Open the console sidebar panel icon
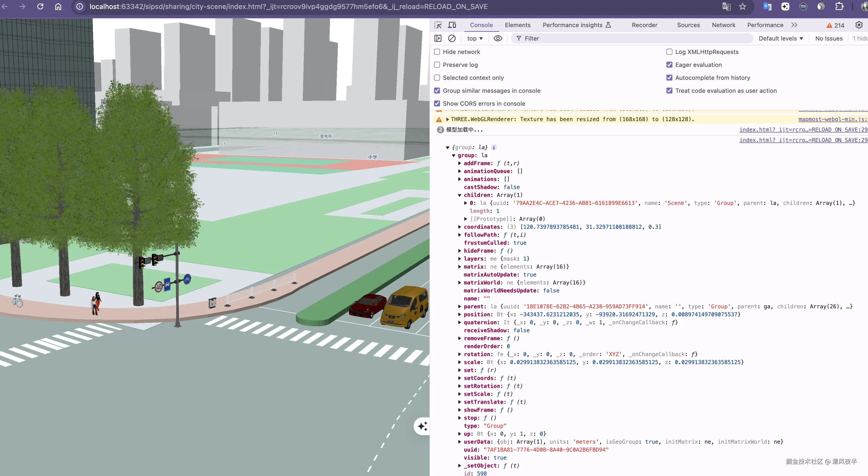This screenshot has height=476, width=868. pos(438,38)
